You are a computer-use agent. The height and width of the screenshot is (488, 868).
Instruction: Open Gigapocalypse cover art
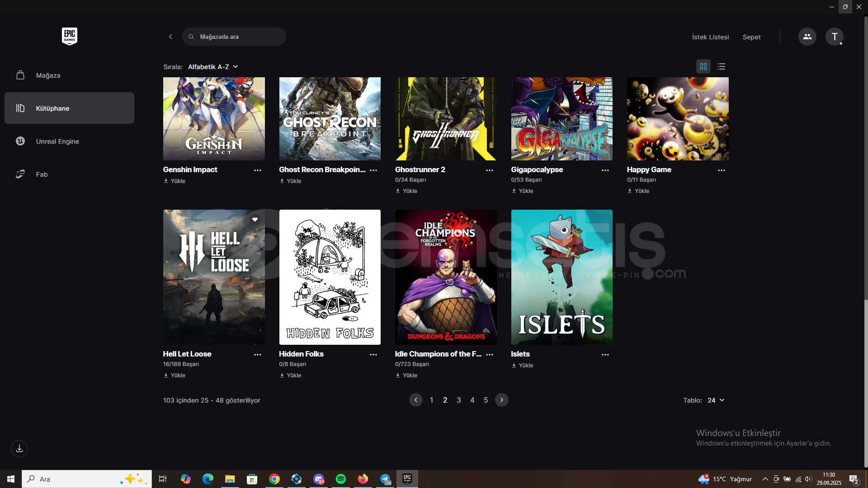[x=562, y=119]
